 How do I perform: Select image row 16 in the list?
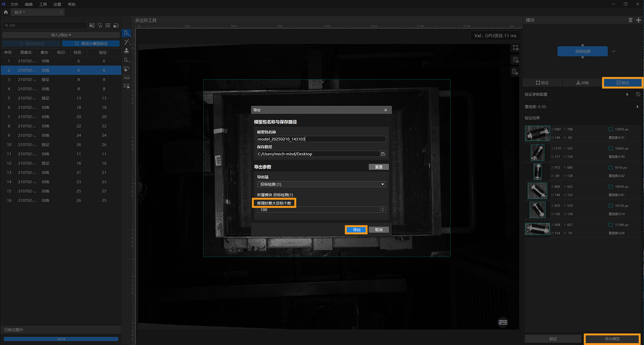pos(61,200)
